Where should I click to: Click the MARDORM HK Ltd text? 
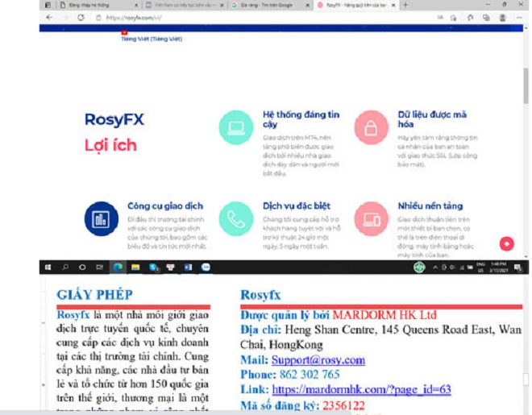pyautogui.click(x=384, y=315)
